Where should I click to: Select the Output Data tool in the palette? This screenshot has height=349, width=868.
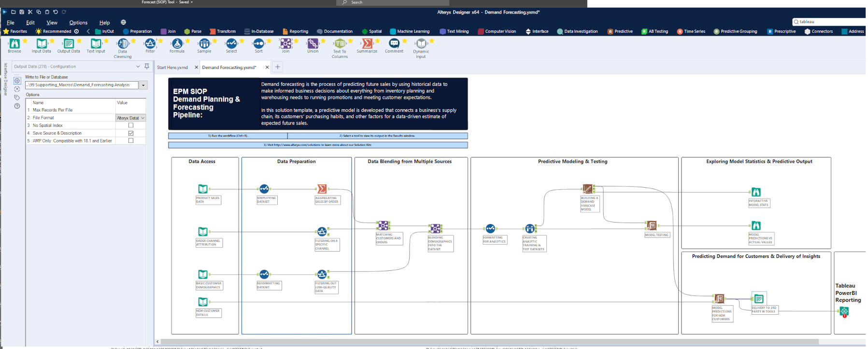(69, 45)
